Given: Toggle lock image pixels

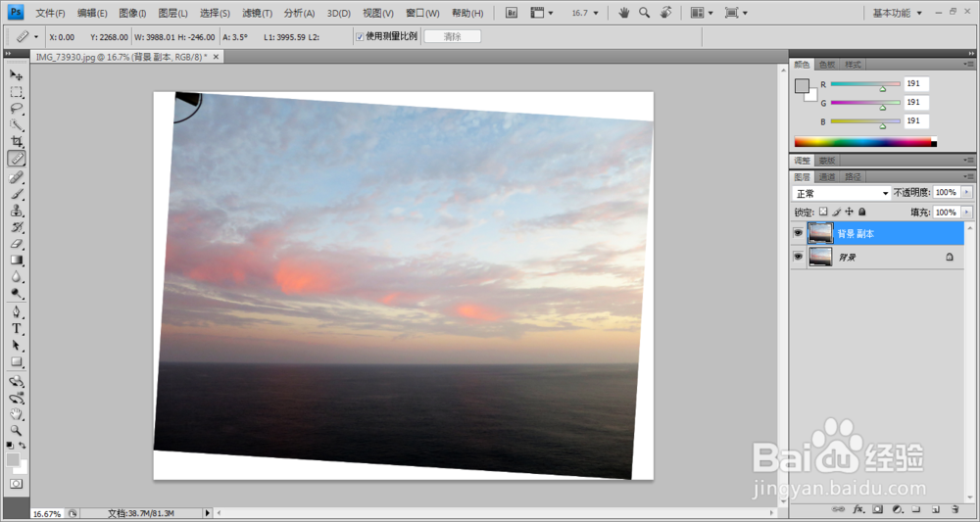Looking at the screenshot, I should point(836,212).
